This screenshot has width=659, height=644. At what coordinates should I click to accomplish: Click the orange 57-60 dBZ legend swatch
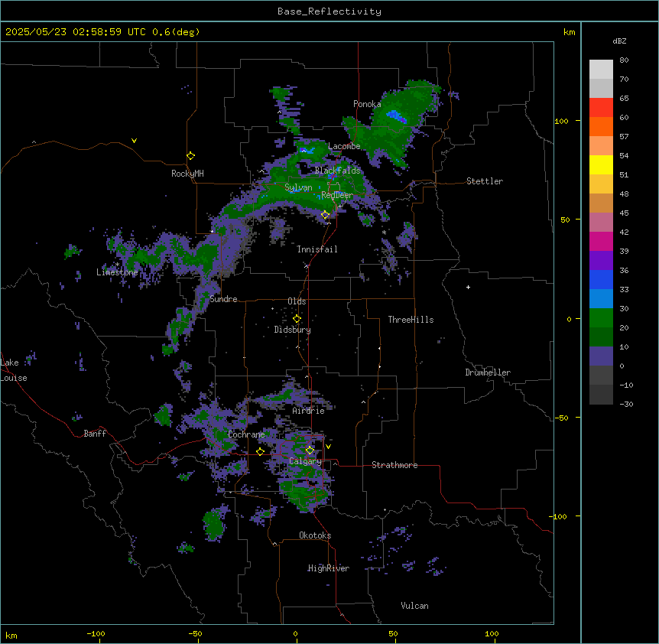(x=601, y=126)
